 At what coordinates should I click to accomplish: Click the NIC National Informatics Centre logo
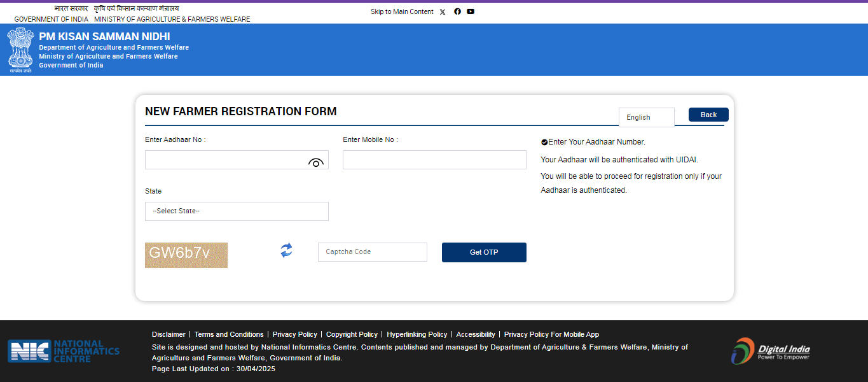pyautogui.click(x=64, y=351)
